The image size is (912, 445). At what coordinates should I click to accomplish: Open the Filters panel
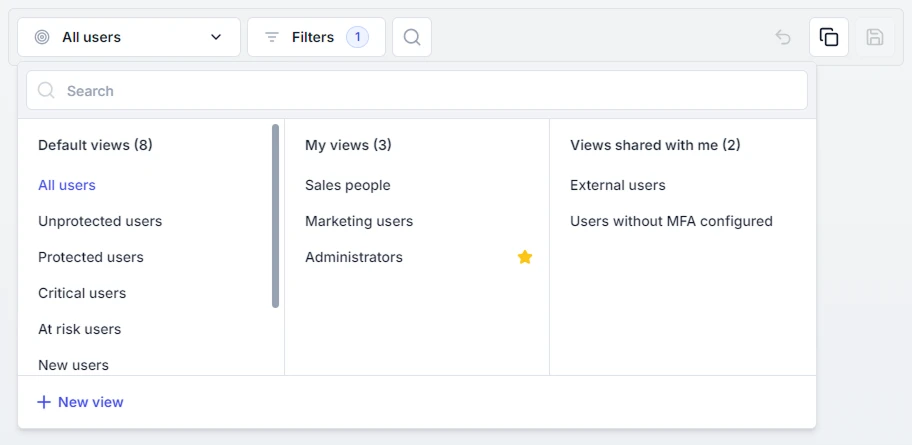point(312,37)
